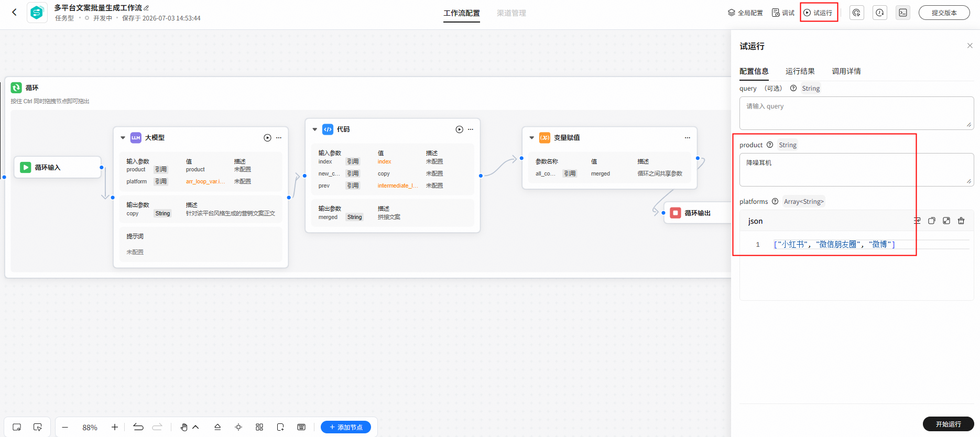
Task: Edit the workflow name with pencil icon
Action: pos(147,8)
